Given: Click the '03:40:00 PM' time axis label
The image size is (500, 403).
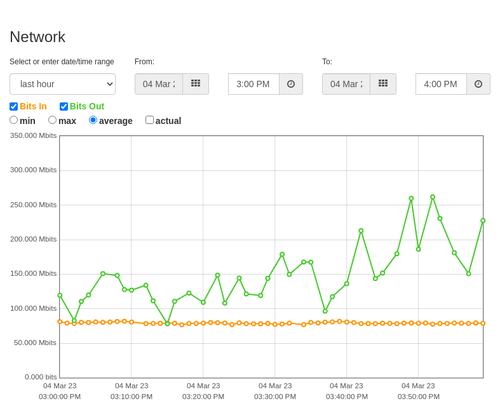Looking at the screenshot, I should click(347, 397).
